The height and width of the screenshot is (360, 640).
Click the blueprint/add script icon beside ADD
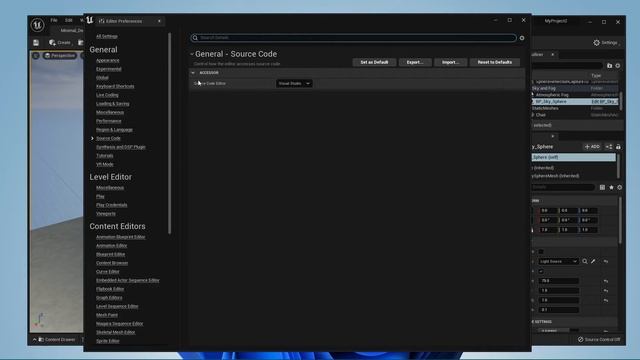click(x=609, y=147)
